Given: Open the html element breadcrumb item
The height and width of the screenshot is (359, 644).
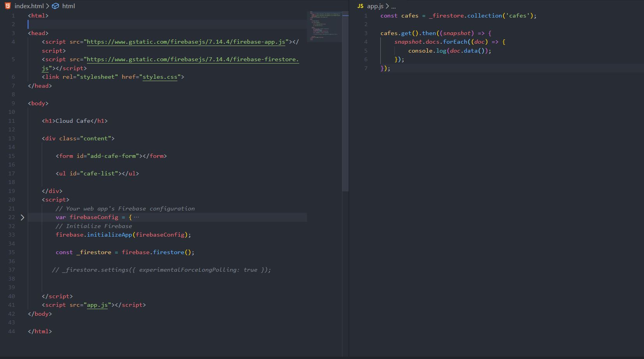Looking at the screenshot, I should coord(69,6).
